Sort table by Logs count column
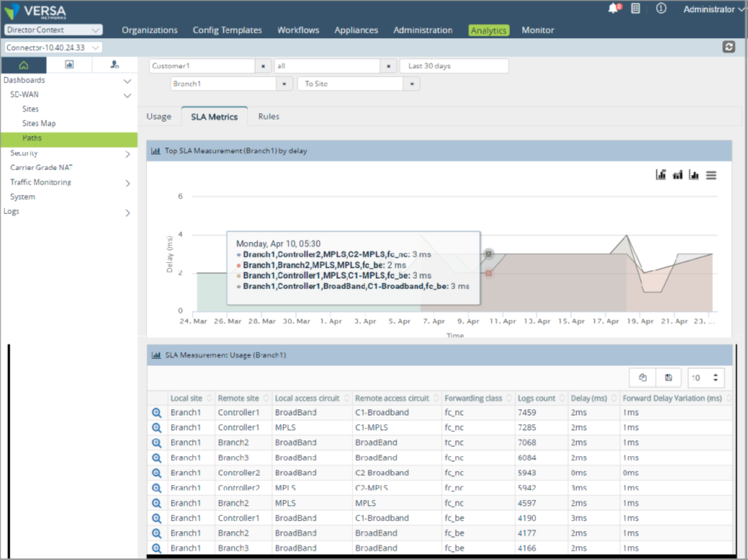The height and width of the screenshot is (560, 748). (541, 399)
